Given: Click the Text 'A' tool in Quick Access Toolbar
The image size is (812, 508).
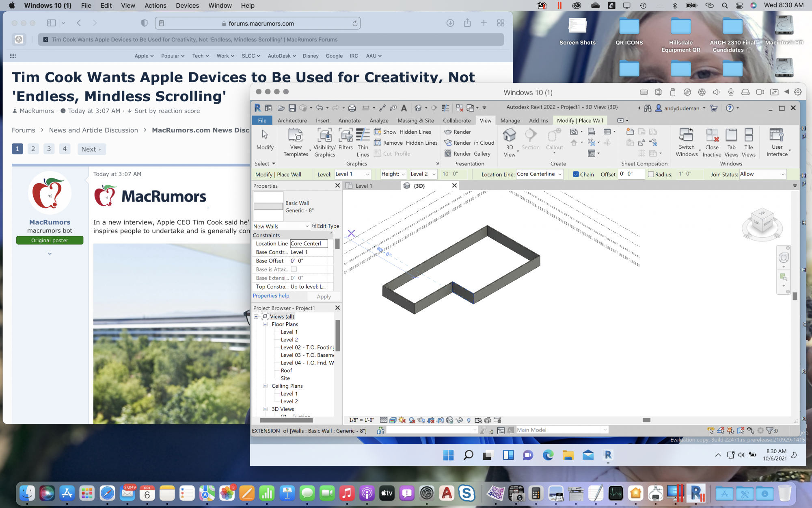Looking at the screenshot, I should (404, 108).
